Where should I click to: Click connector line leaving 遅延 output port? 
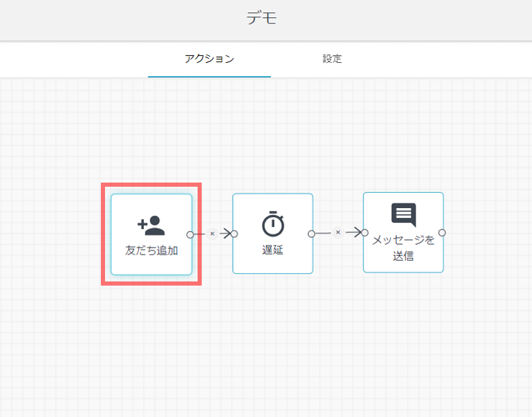(323, 233)
